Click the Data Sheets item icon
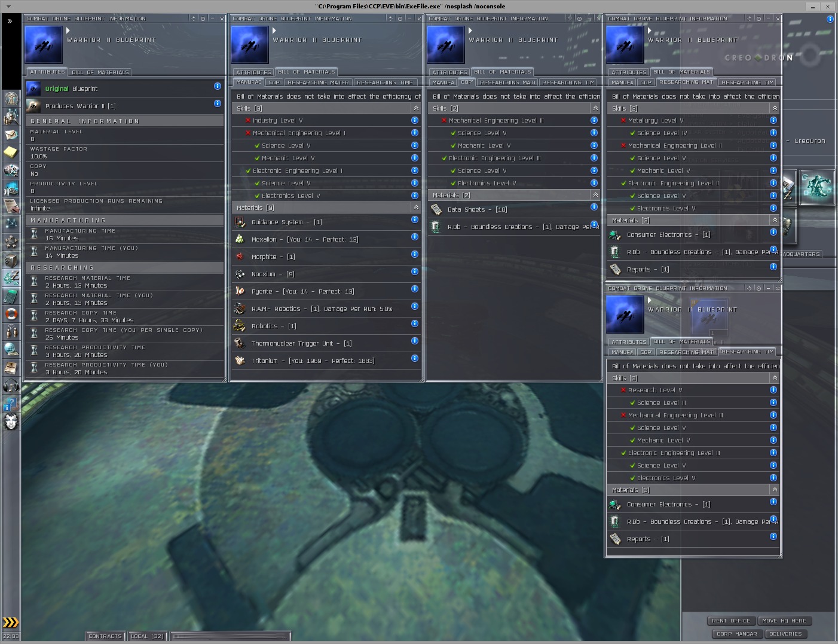838x644 pixels. coord(436,209)
